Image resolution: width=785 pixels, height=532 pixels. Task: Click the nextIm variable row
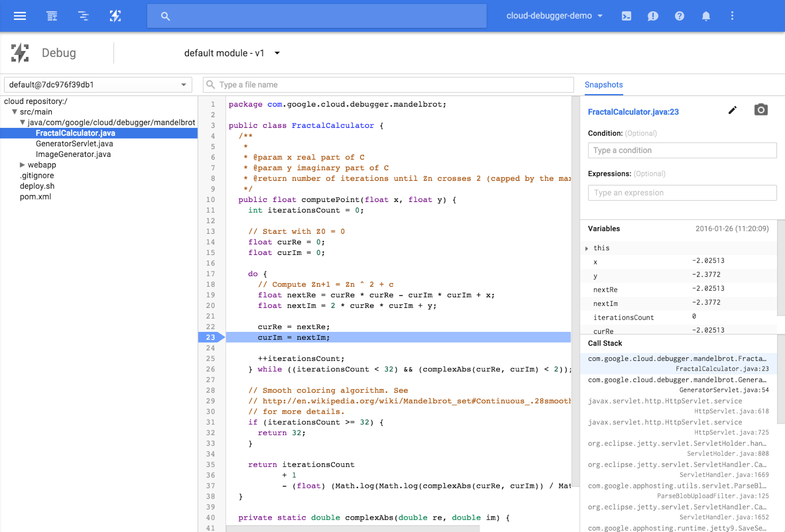pyautogui.click(x=679, y=303)
